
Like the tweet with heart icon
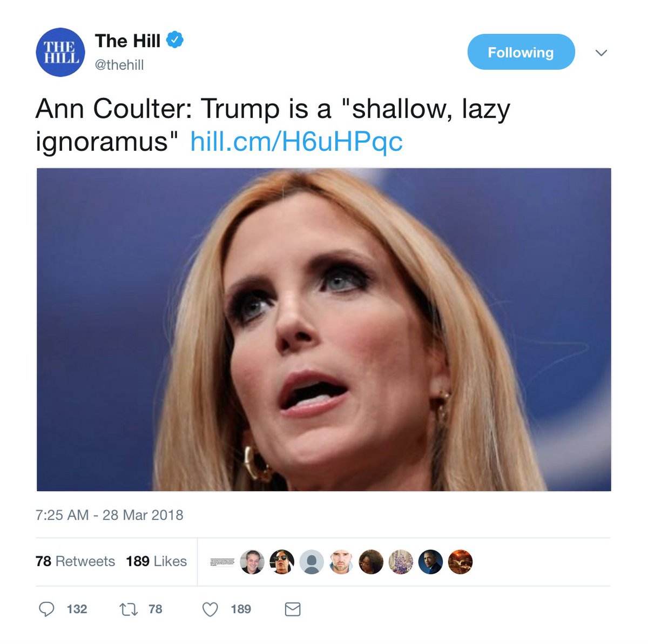point(210,609)
